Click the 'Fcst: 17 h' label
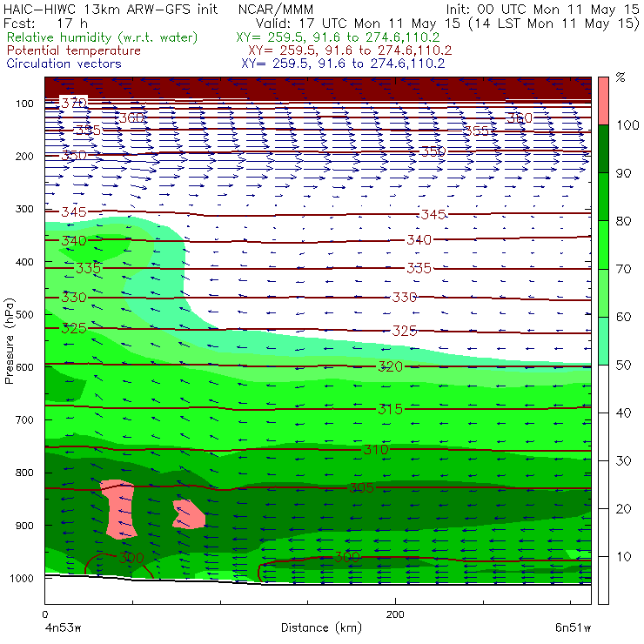 (x=45, y=23)
